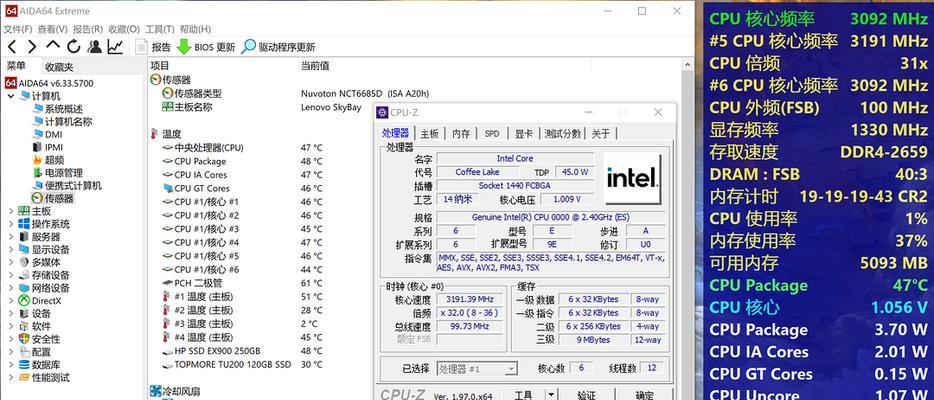
Task: Select the CPU Package temperature row
Action: click(x=242, y=161)
